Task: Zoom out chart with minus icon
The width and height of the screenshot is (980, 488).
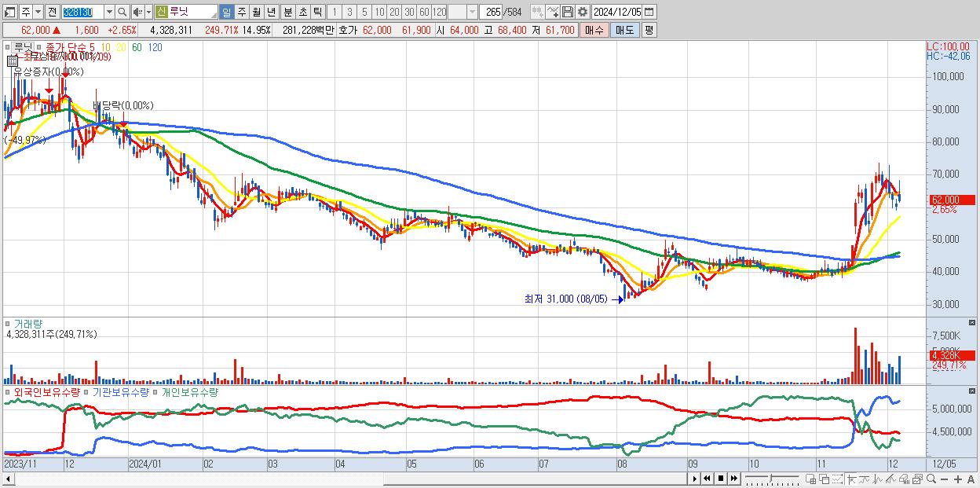Action: click(x=944, y=479)
